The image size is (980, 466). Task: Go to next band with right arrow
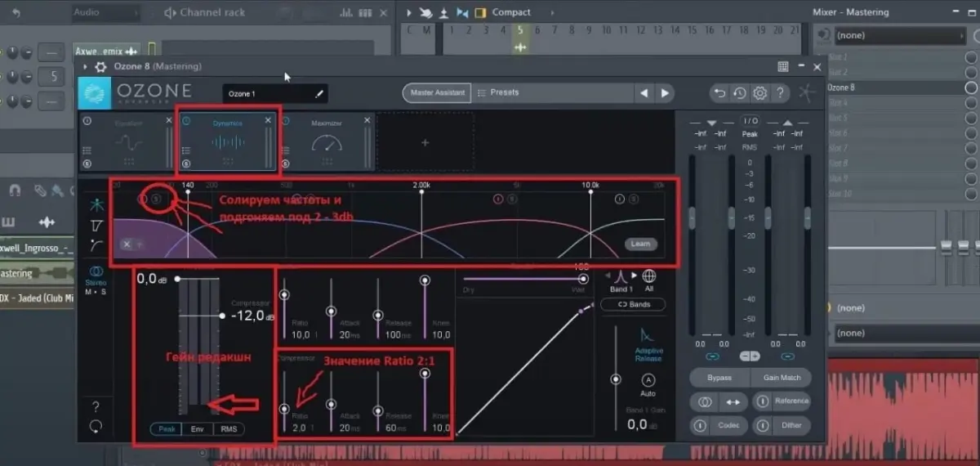tap(635, 276)
